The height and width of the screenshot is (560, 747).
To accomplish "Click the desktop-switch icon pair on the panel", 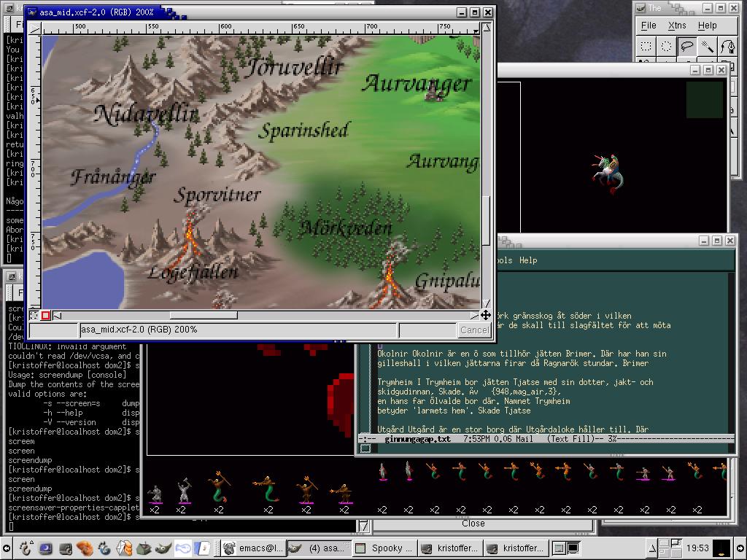I will pyautogui.click(x=566, y=548).
